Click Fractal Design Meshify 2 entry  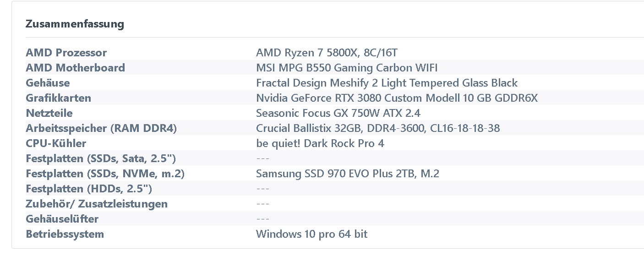(387, 83)
